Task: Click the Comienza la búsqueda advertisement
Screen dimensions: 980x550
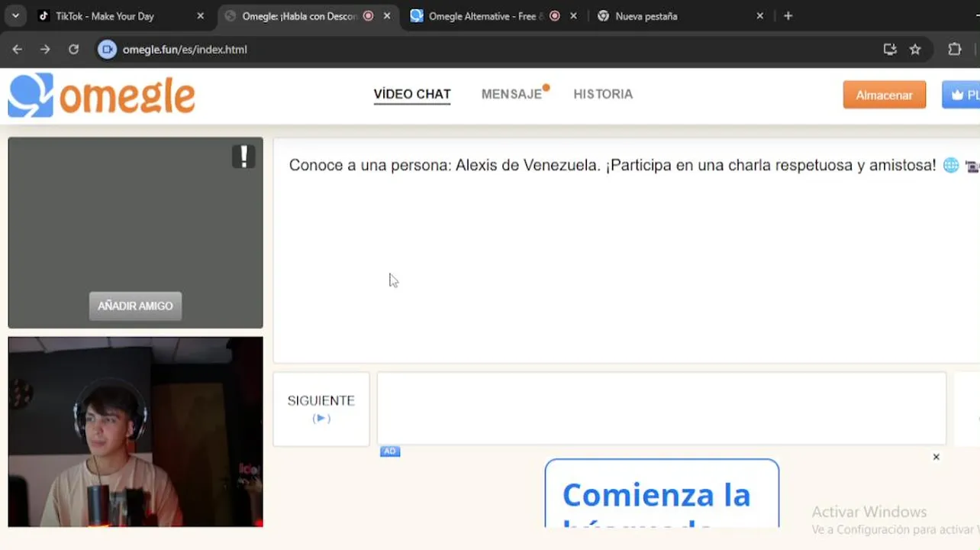Action: (x=662, y=493)
